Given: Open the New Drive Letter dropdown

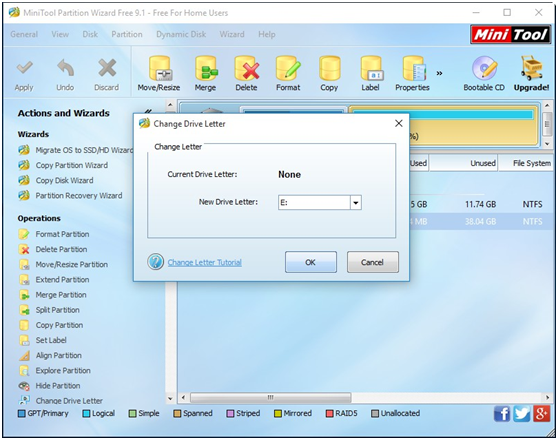Looking at the screenshot, I should [356, 203].
